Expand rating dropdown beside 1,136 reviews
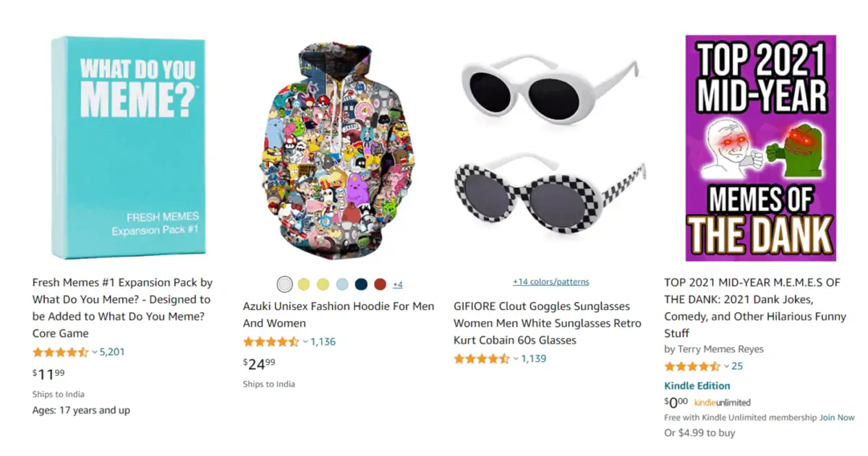This screenshot has width=868, height=456. [305, 342]
